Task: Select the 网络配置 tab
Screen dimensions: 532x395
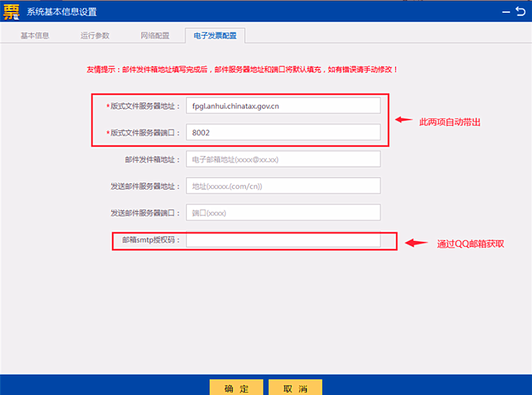Action: (155, 36)
